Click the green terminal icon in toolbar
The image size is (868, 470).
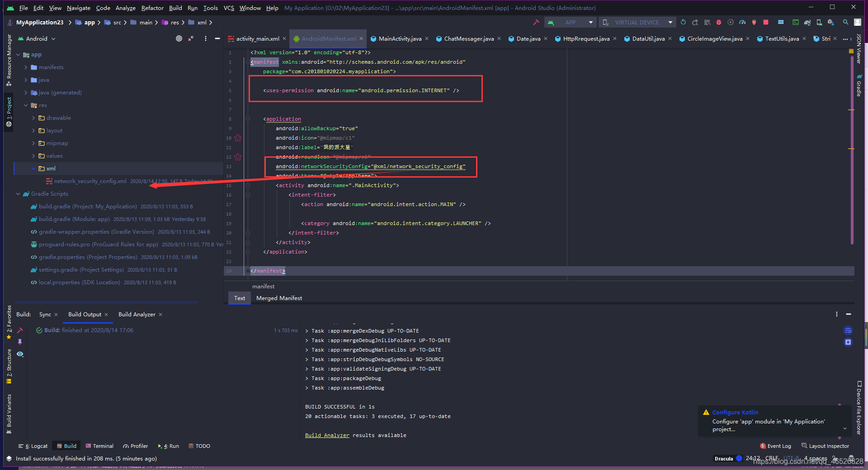click(796, 22)
